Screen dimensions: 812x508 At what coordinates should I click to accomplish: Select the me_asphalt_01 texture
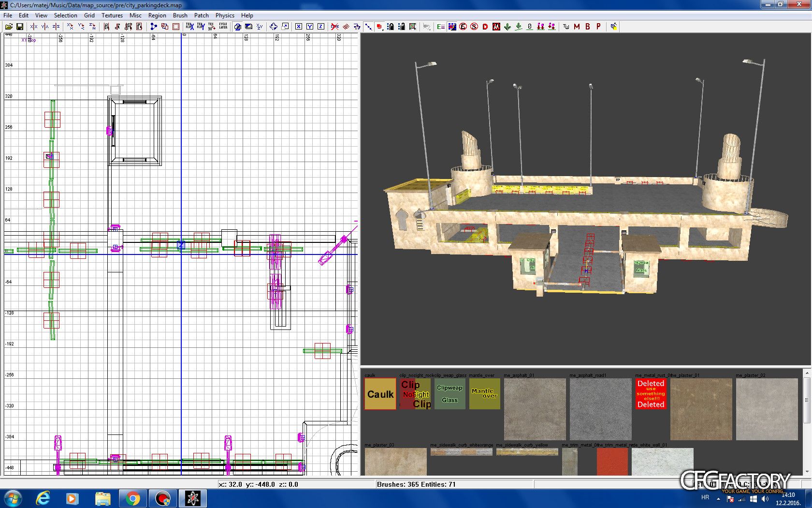click(535, 409)
